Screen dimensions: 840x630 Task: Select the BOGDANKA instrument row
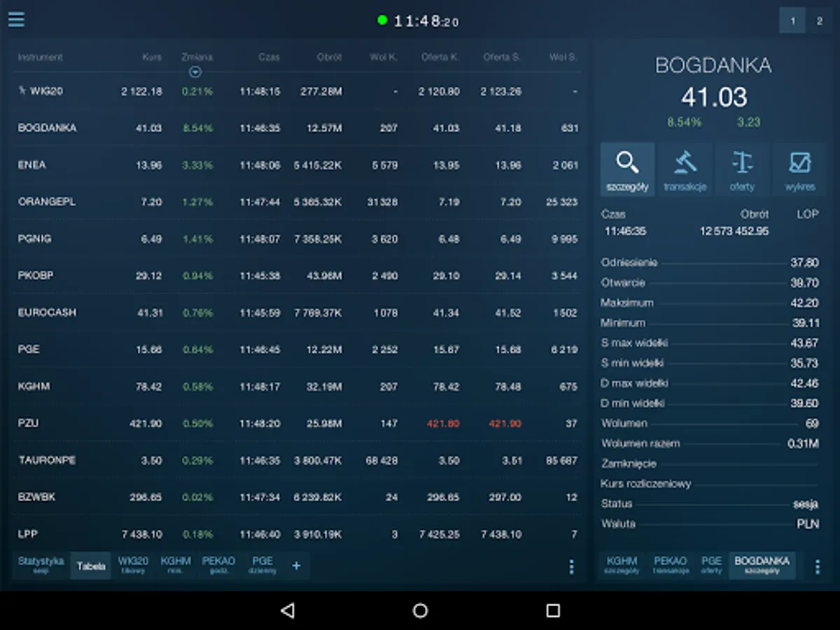pos(297,128)
